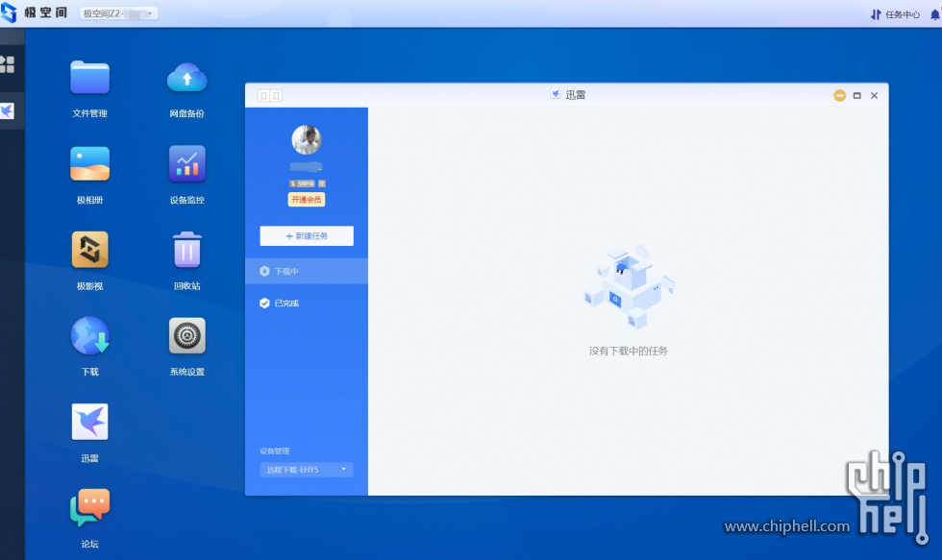Launch the 极相册 photo album app
The image size is (942, 560).
(89, 164)
